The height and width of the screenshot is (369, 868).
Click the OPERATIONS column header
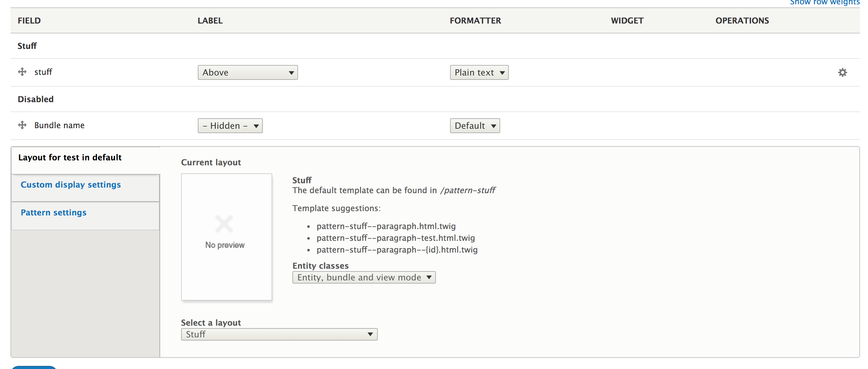tap(742, 20)
